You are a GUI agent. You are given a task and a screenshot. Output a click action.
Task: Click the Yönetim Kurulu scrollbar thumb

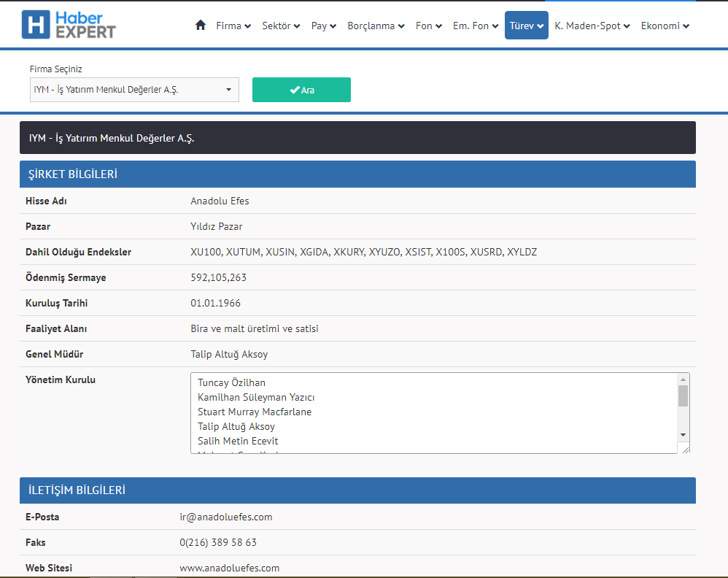tap(683, 396)
